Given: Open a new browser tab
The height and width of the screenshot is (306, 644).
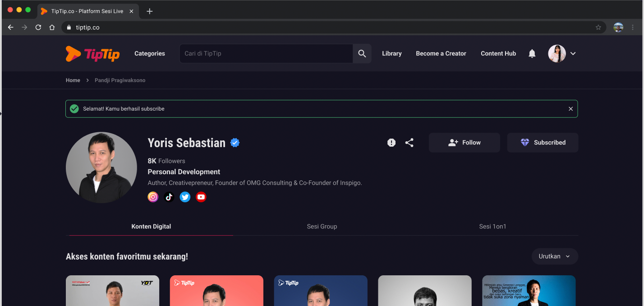Looking at the screenshot, I should (150, 11).
